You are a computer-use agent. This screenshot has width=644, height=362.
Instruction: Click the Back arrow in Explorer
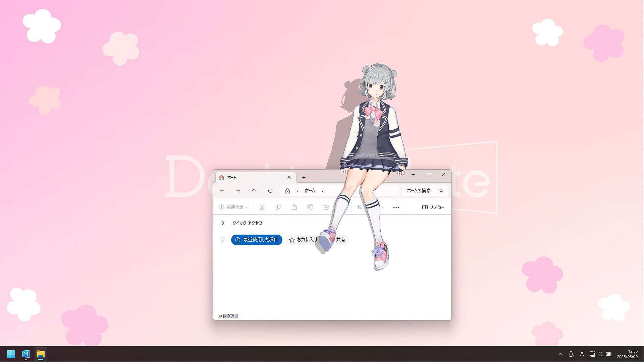pyautogui.click(x=222, y=191)
